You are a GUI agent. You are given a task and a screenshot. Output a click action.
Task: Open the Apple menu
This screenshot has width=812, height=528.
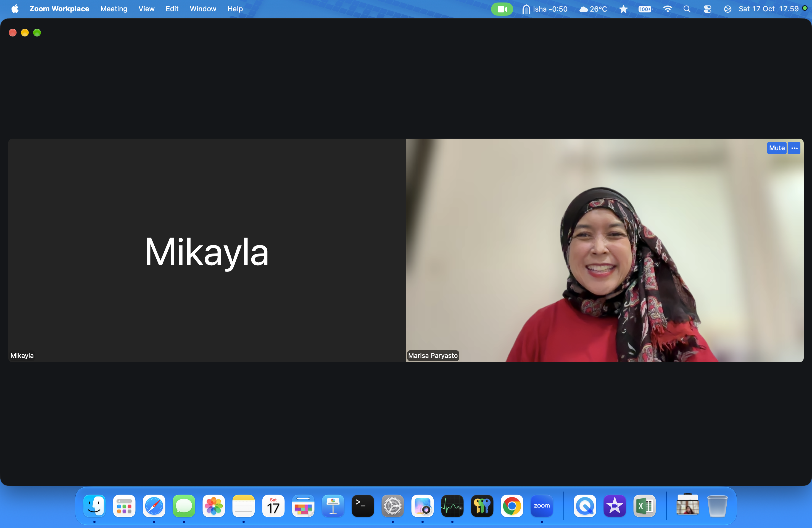pyautogui.click(x=15, y=9)
